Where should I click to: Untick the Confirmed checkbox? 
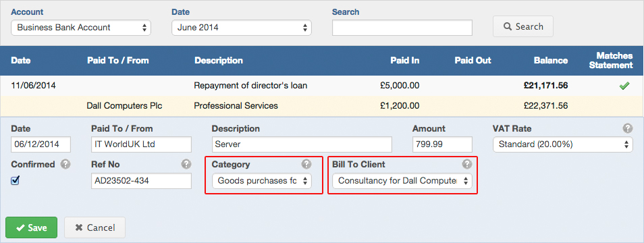pyautogui.click(x=16, y=180)
